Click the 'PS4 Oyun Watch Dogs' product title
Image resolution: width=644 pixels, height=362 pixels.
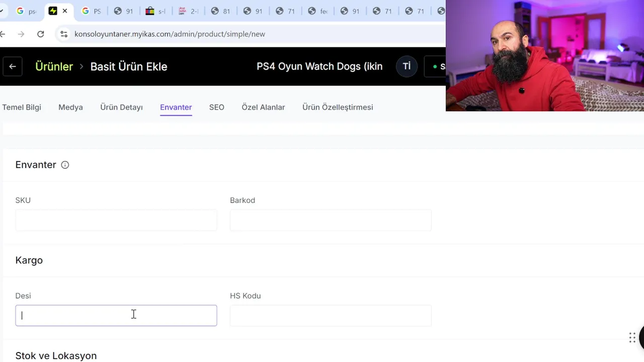pos(319,66)
